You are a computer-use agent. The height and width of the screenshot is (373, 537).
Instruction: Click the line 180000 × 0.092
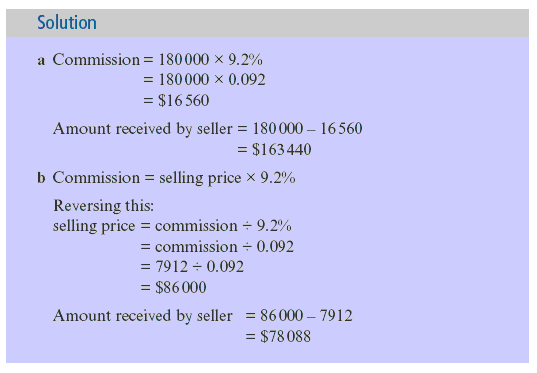point(212,80)
